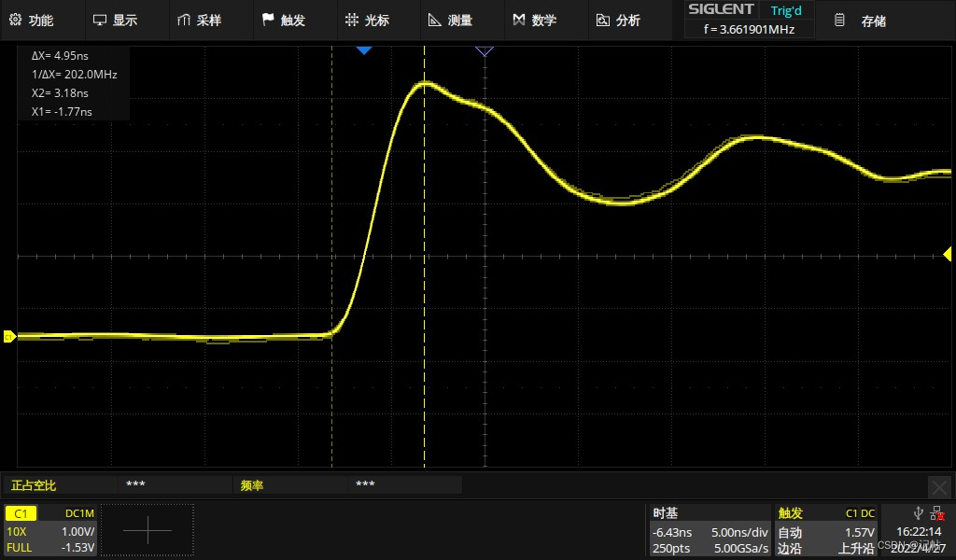Open the 触发 trigger menu

tap(284, 21)
